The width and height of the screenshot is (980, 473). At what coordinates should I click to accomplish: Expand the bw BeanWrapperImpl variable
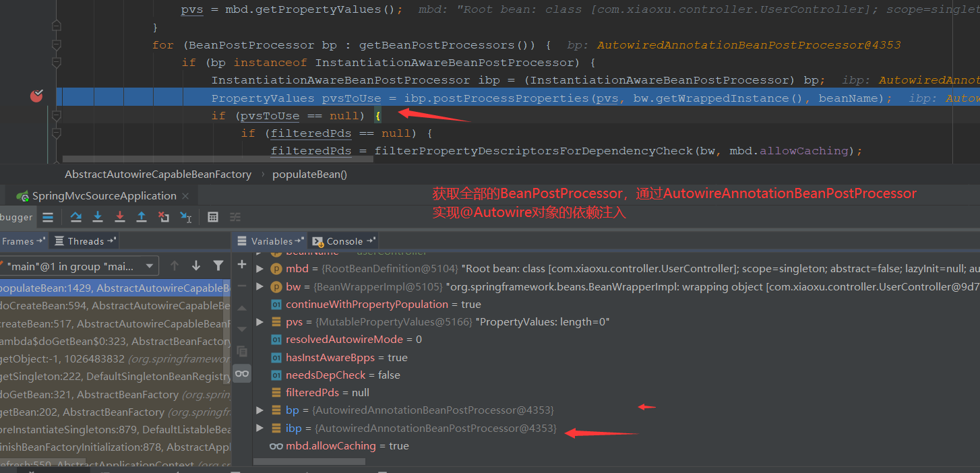(x=260, y=287)
